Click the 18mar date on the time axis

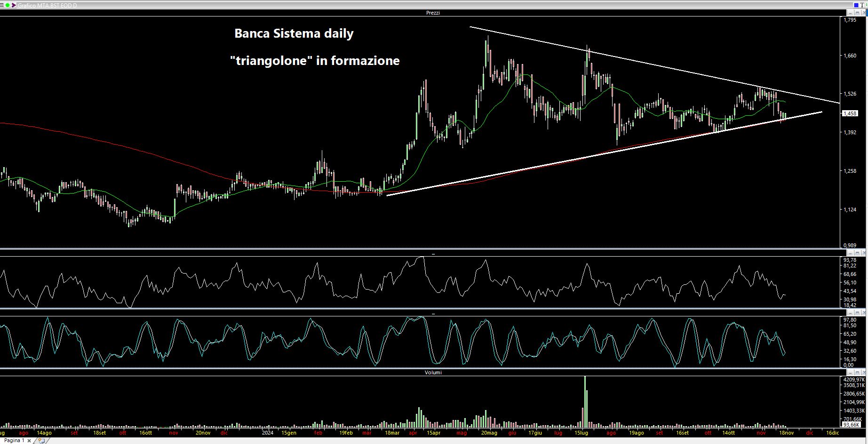(x=392, y=433)
